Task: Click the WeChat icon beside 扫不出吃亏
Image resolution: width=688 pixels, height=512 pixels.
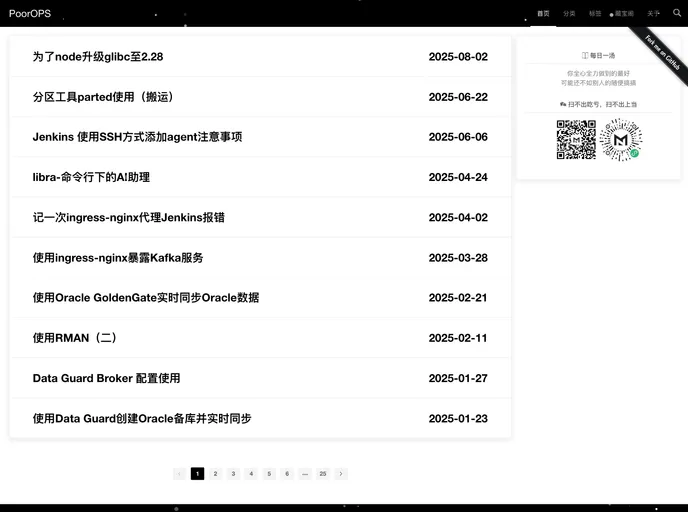Action: point(563,104)
